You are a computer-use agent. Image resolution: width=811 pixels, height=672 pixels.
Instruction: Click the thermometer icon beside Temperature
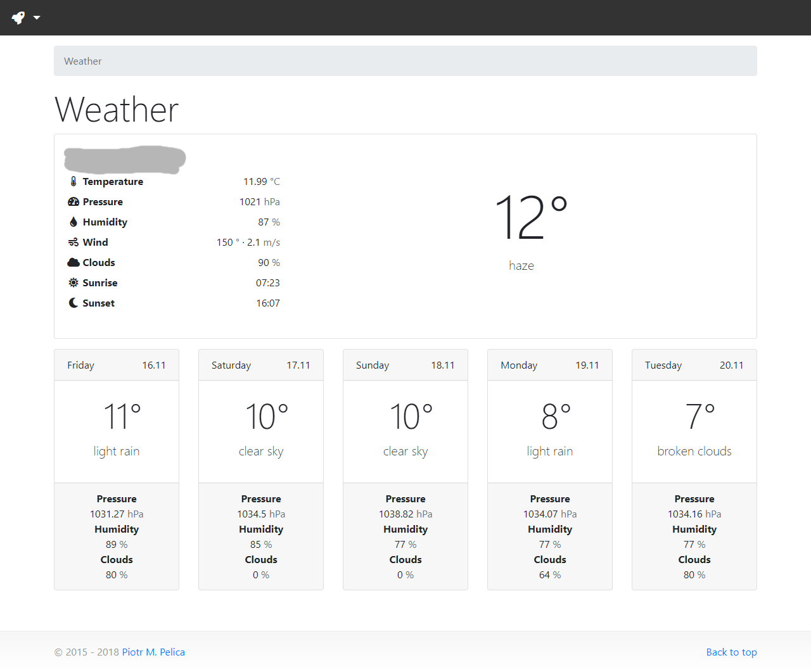point(73,182)
